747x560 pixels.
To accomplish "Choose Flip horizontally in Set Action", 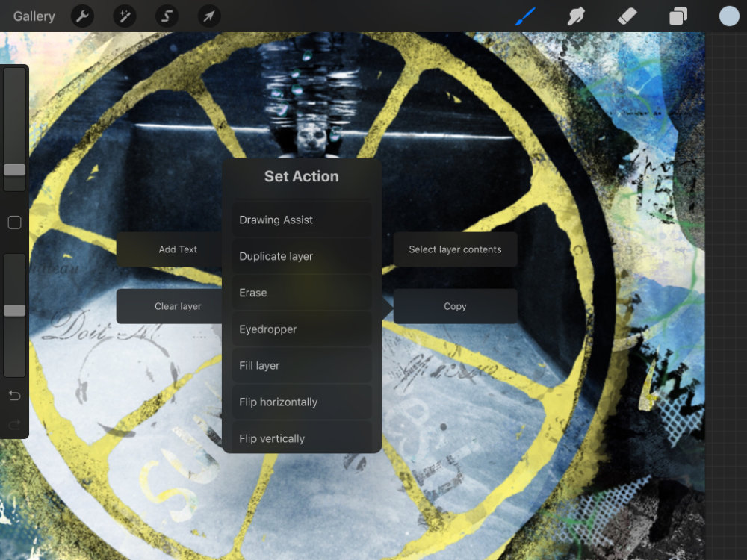I will pyautogui.click(x=302, y=402).
